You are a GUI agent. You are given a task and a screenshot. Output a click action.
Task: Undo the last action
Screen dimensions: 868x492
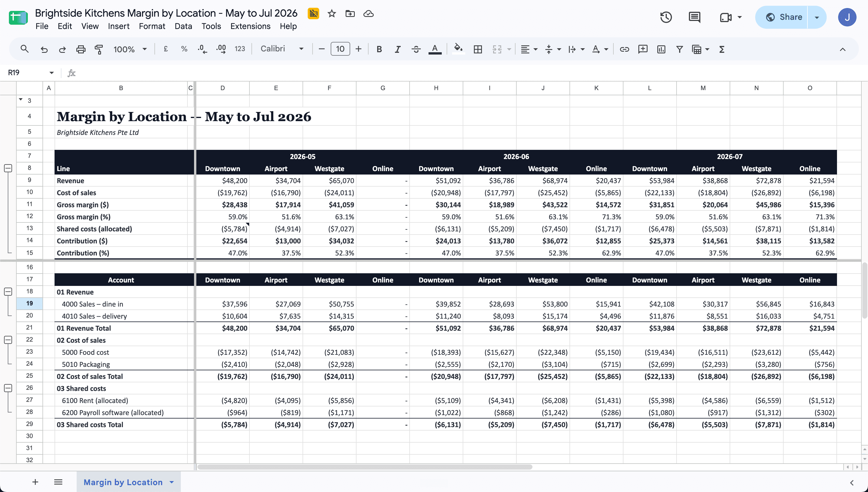click(x=44, y=49)
